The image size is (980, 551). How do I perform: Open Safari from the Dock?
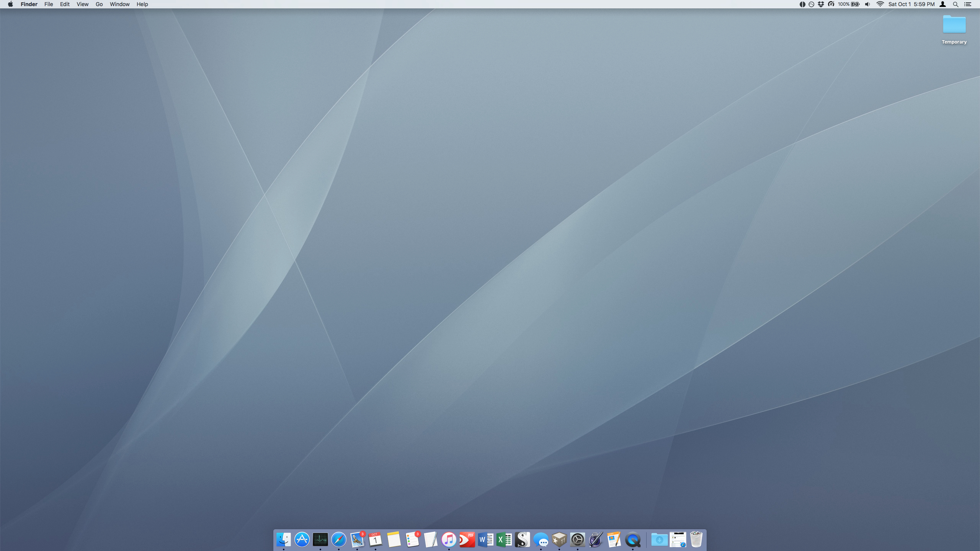(339, 540)
